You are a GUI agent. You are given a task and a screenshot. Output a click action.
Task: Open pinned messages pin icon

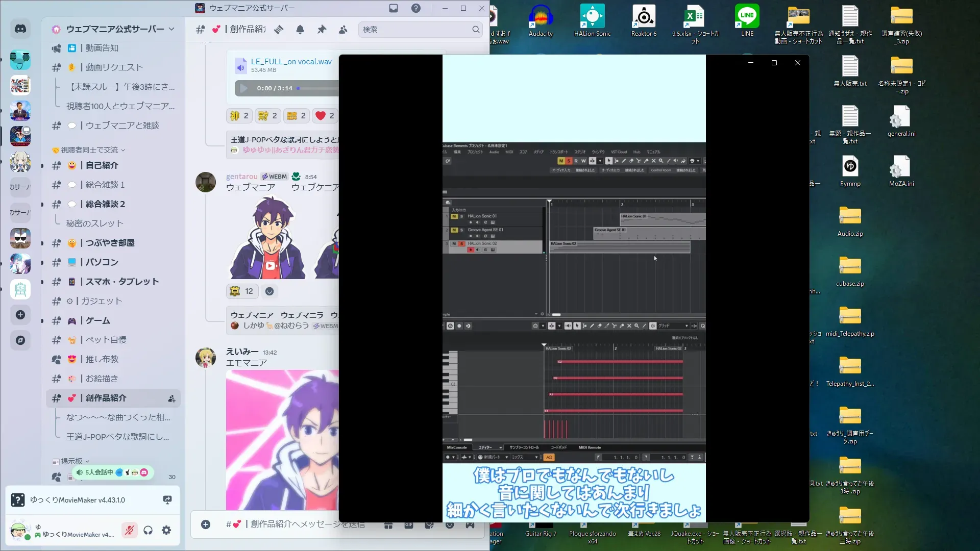click(322, 30)
